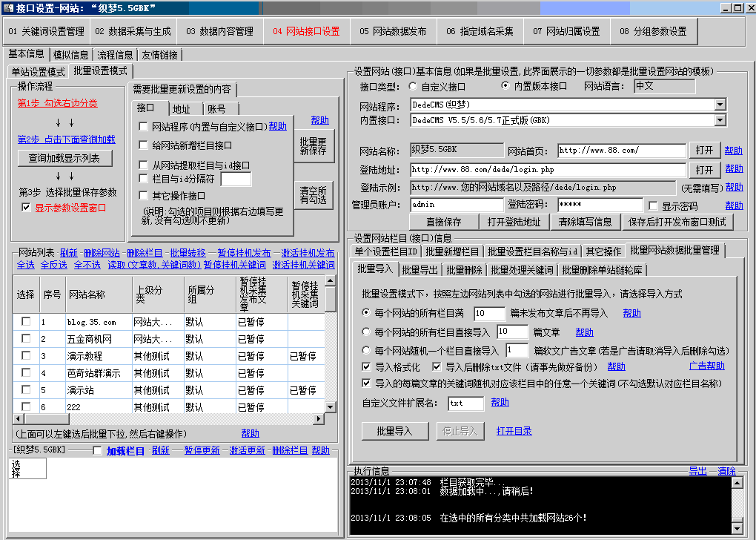Click the 演示教程 cell in site list

click(99, 356)
